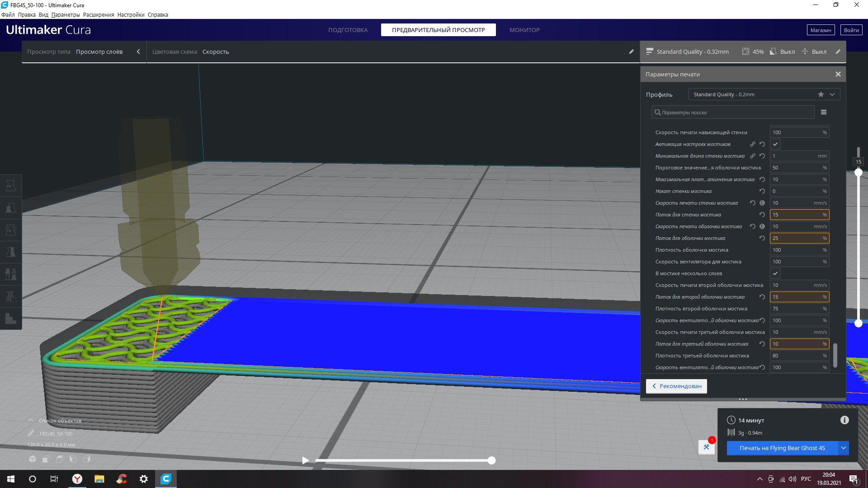The height and width of the screenshot is (488, 868).
Task: Play the layer simulation
Action: (306, 460)
